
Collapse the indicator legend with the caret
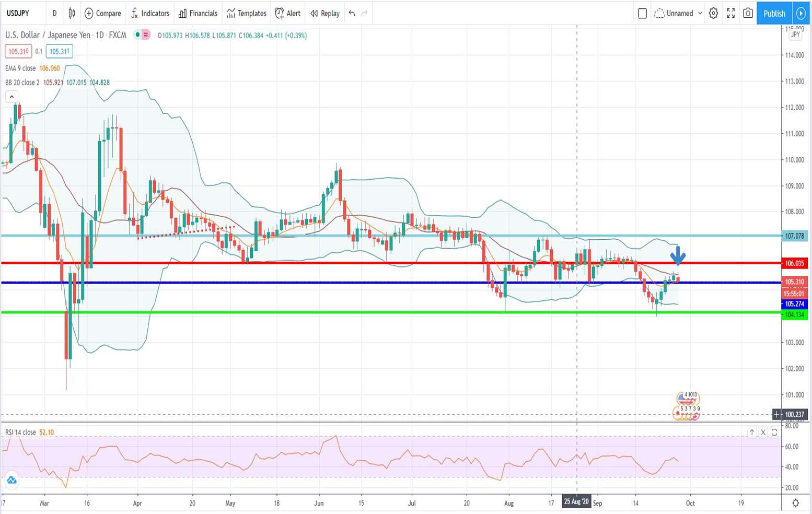click(11, 97)
